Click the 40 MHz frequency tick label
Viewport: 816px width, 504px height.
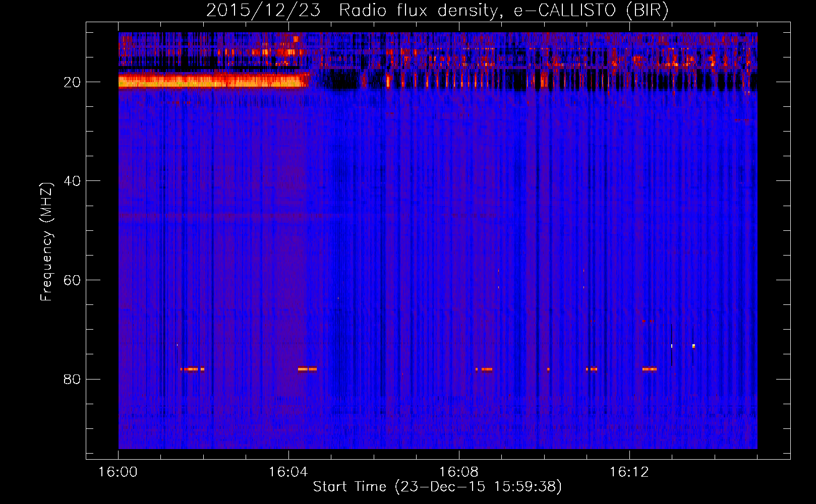pyautogui.click(x=73, y=181)
